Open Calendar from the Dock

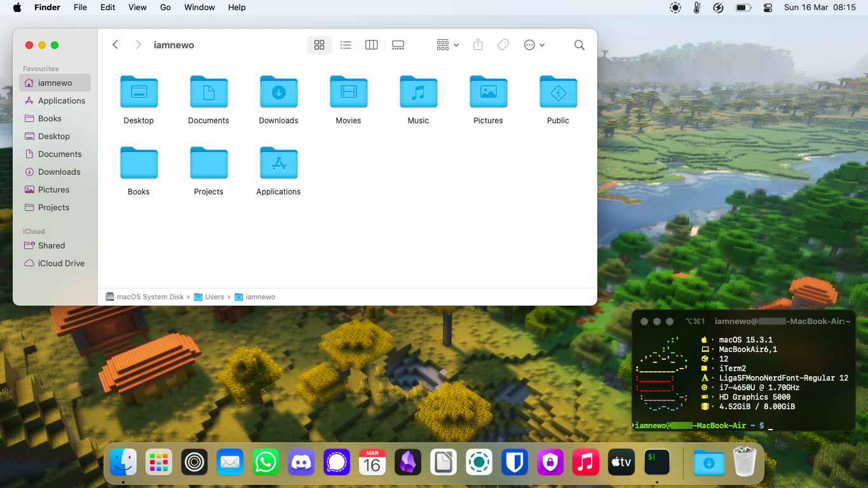(x=372, y=463)
